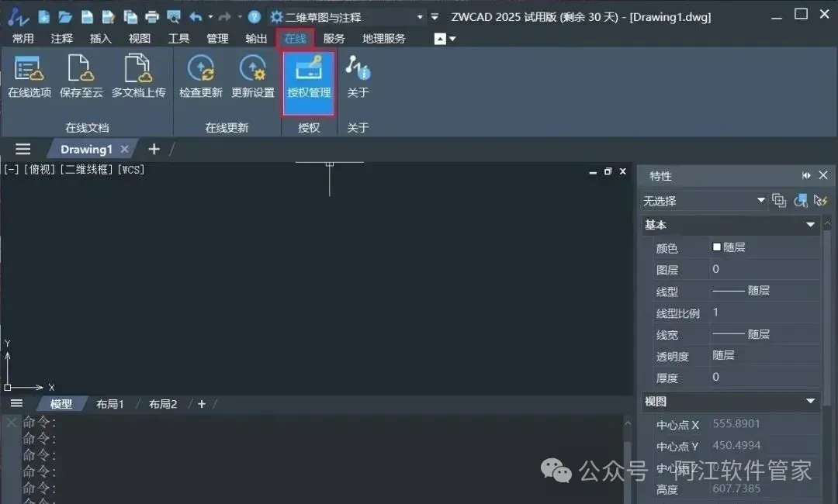Viewport: 838px width, 504px height.
Task: Switch to the 输出 ribbon tab
Action: pos(256,39)
